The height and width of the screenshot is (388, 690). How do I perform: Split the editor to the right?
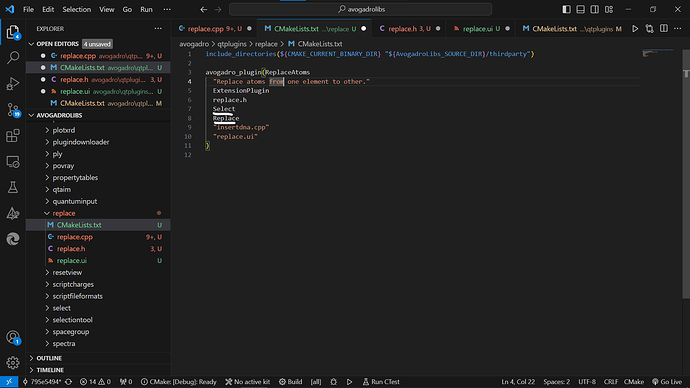664,29
